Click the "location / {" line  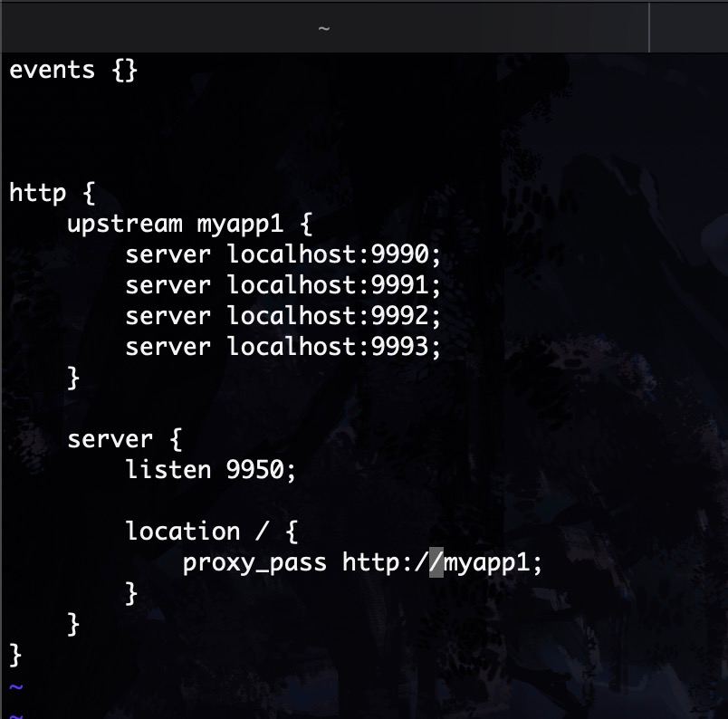pos(212,532)
